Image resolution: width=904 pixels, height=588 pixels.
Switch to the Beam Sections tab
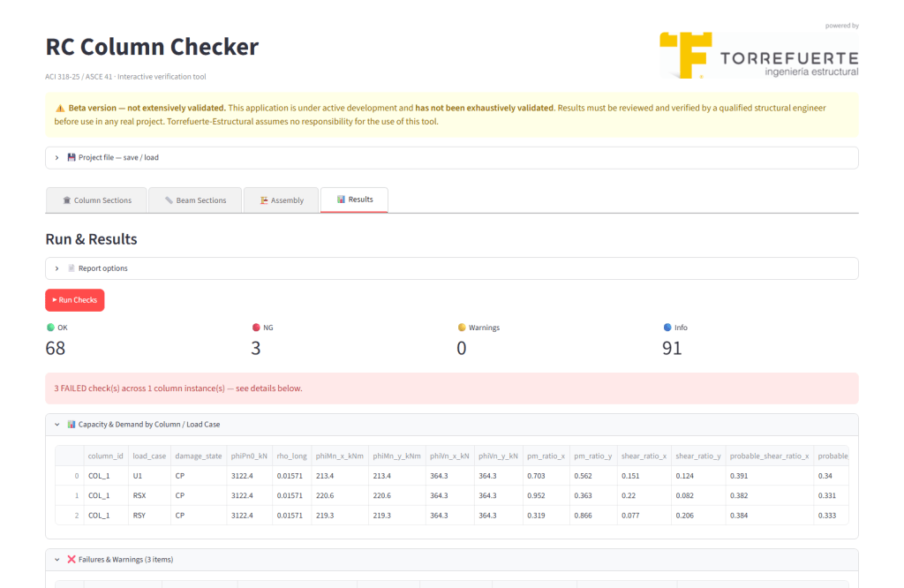195,200
